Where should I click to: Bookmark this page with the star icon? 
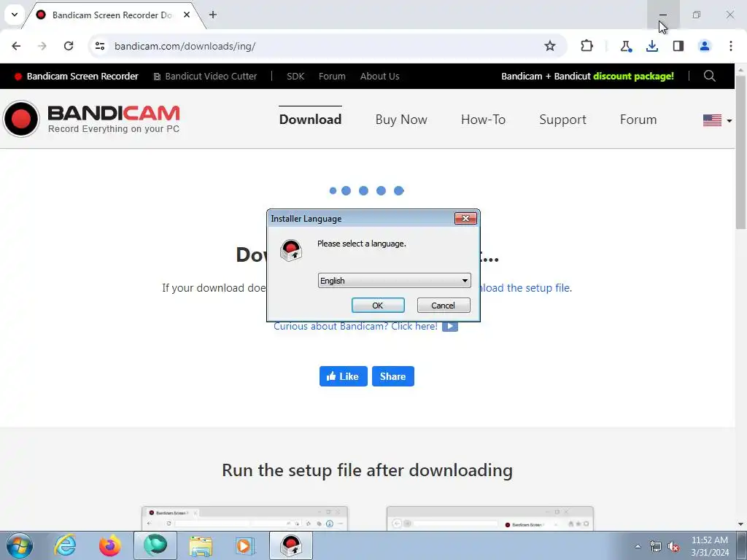pos(550,46)
